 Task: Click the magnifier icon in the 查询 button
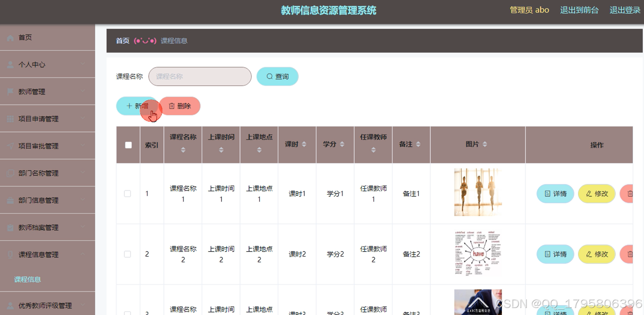tap(269, 76)
